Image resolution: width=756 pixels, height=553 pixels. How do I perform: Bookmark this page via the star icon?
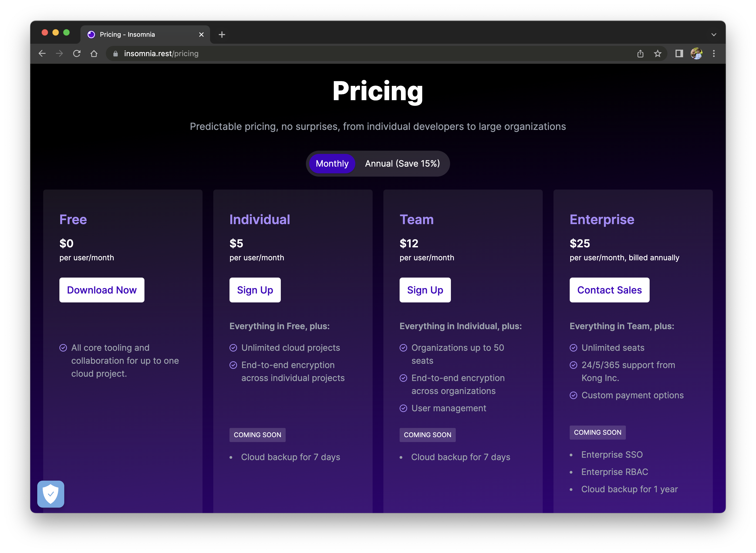[x=658, y=53]
